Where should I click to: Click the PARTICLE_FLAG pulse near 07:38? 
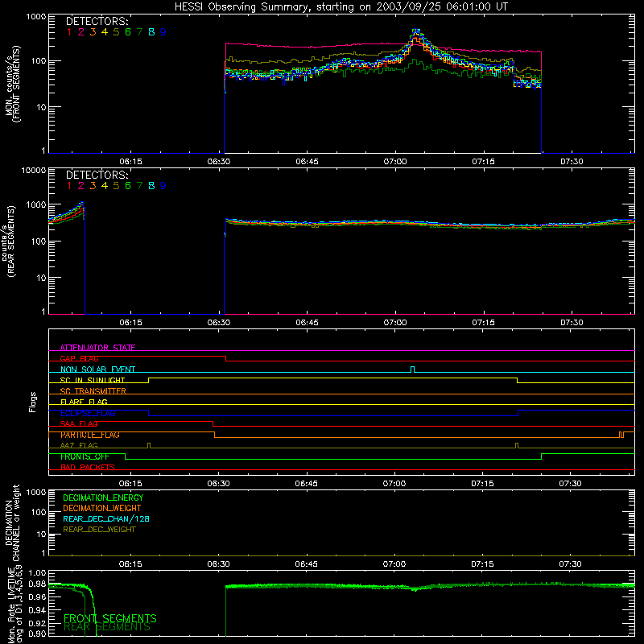click(x=621, y=435)
